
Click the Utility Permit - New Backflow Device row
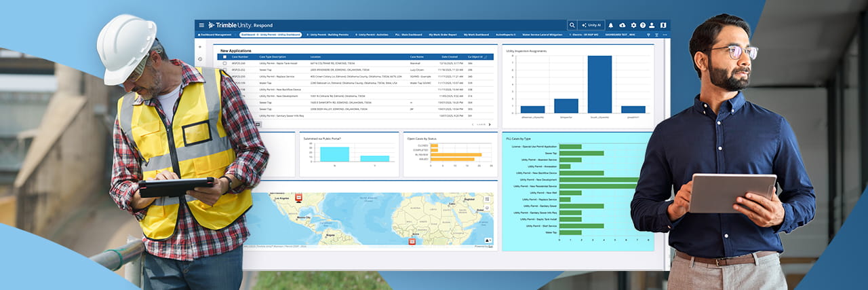point(356,89)
